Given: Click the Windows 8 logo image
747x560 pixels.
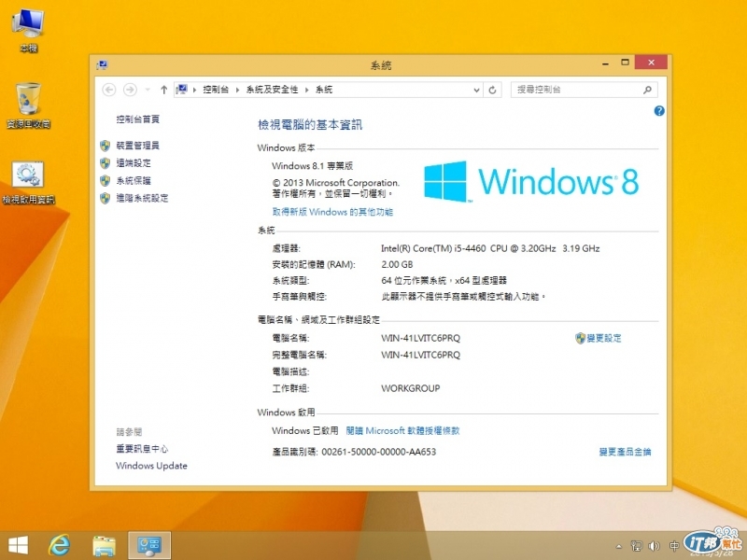Looking at the screenshot, I should (531, 181).
